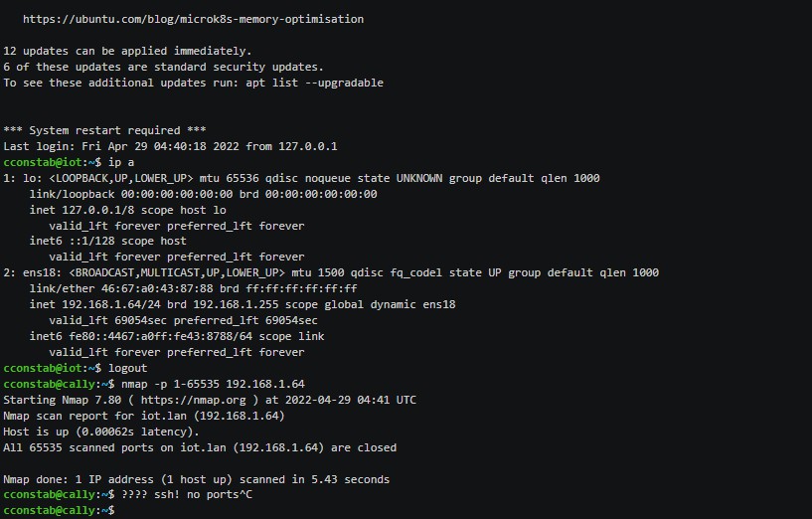Click the 'Nmap done' summary line
The height and width of the screenshot is (519, 812).
click(196, 479)
